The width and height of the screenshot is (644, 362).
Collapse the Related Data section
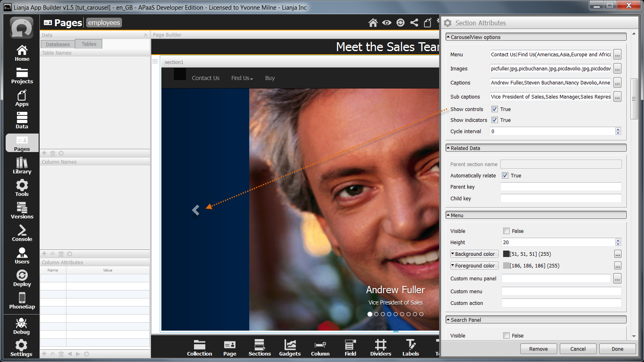coord(448,148)
